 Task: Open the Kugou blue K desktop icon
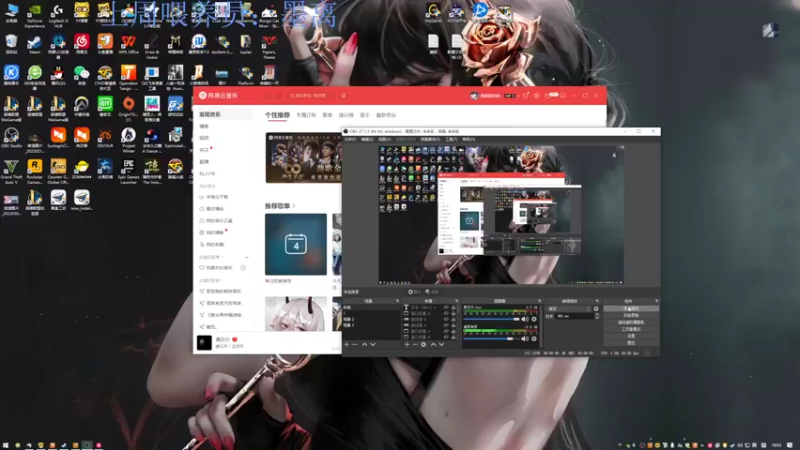click(x=11, y=76)
